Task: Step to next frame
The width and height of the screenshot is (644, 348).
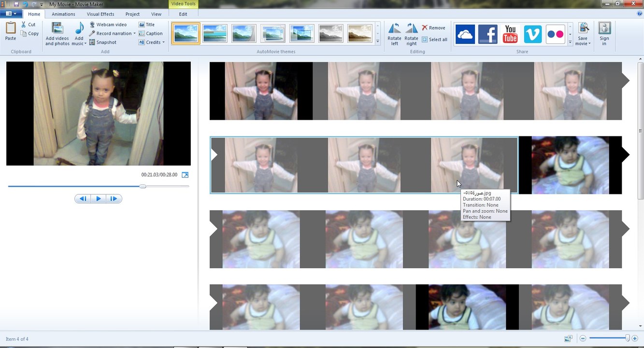Action: pos(114,199)
